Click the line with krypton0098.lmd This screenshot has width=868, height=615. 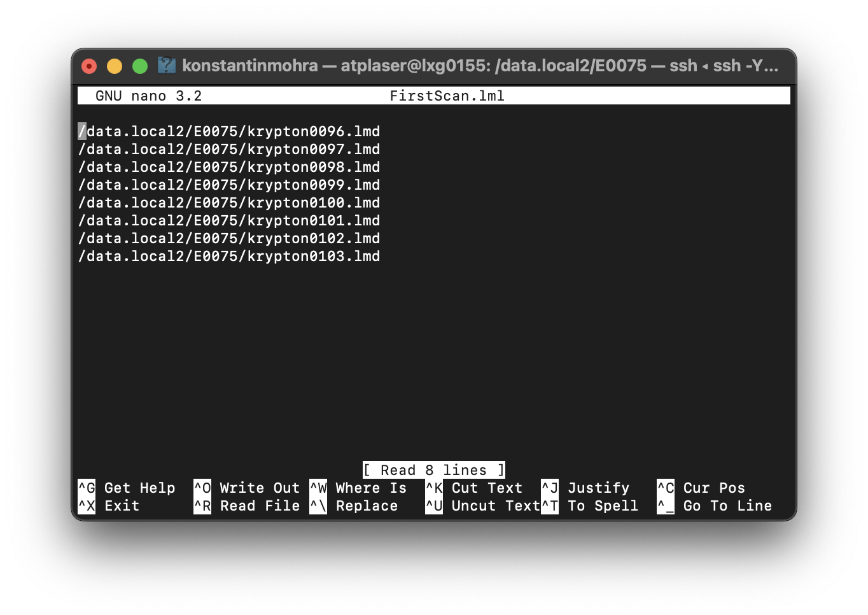coord(229,167)
